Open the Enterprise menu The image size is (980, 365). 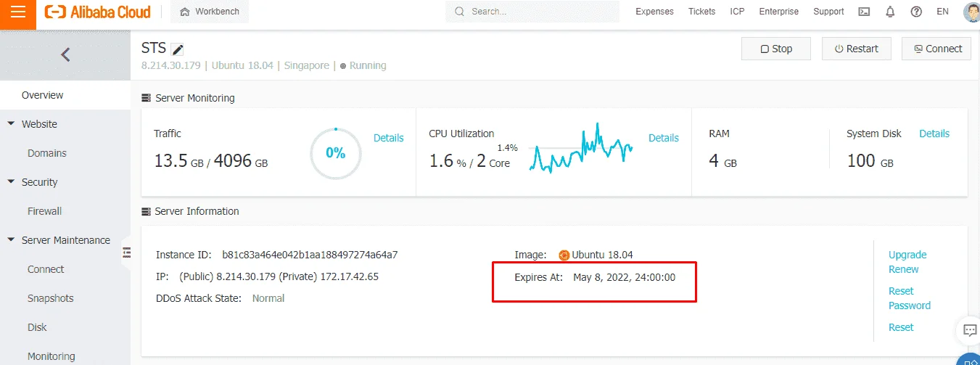[x=778, y=12]
